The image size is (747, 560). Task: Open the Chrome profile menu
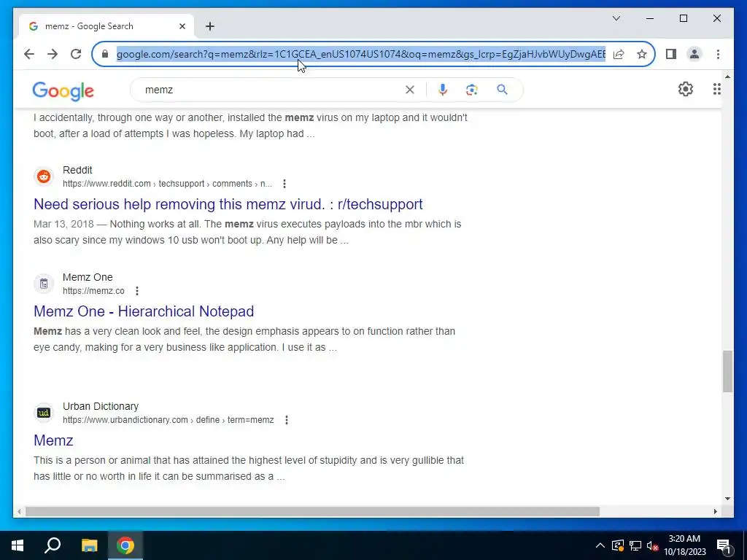point(694,54)
